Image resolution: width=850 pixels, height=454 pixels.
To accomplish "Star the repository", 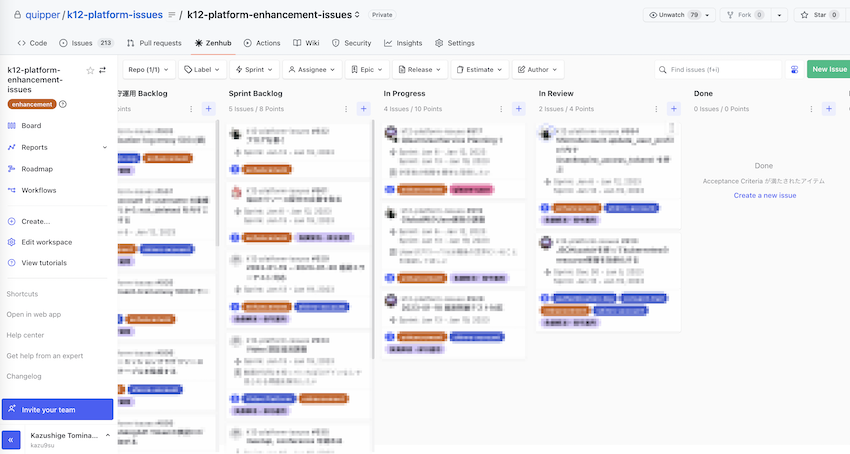I will (819, 15).
